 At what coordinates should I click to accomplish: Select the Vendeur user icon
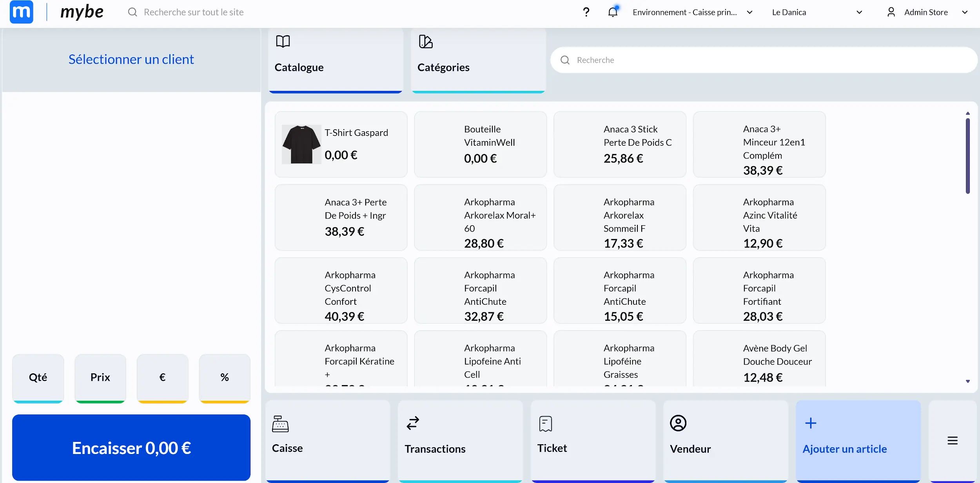pyautogui.click(x=678, y=423)
